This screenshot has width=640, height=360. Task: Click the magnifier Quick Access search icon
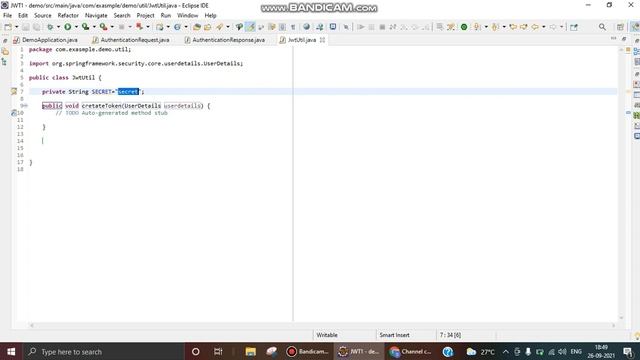pos(602,27)
